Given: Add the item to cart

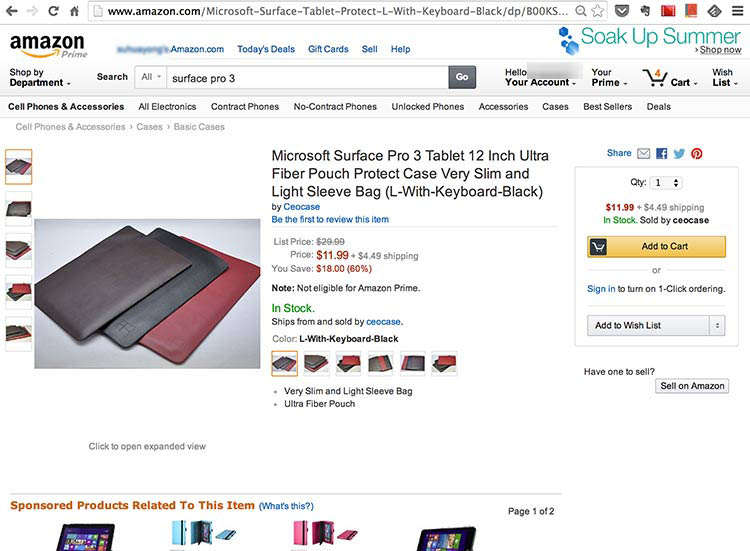Looking at the screenshot, I should click(x=656, y=246).
